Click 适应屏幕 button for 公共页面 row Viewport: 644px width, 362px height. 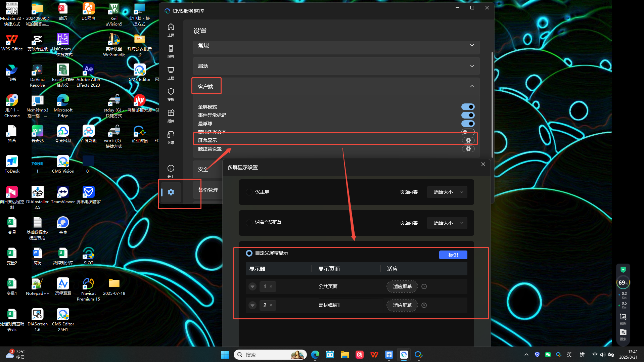click(x=402, y=286)
